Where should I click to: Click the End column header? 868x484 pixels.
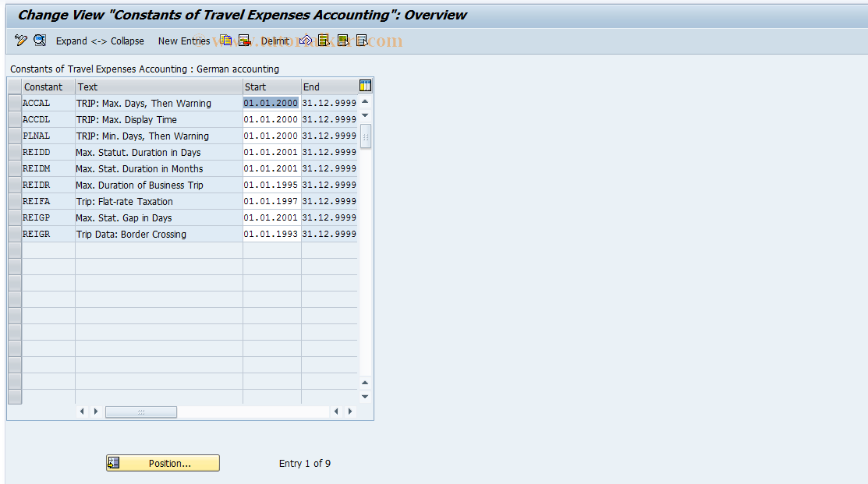click(x=329, y=87)
